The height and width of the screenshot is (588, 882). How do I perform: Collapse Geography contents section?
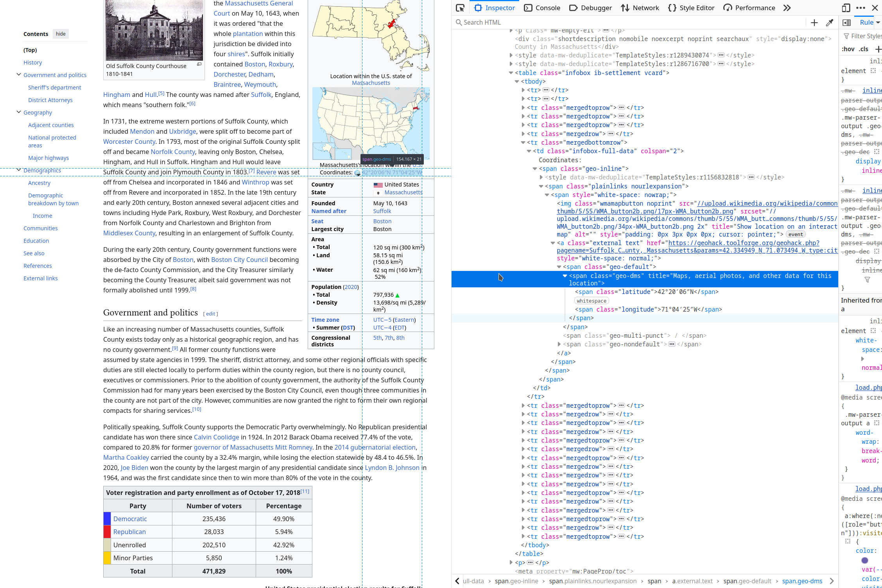[18, 112]
